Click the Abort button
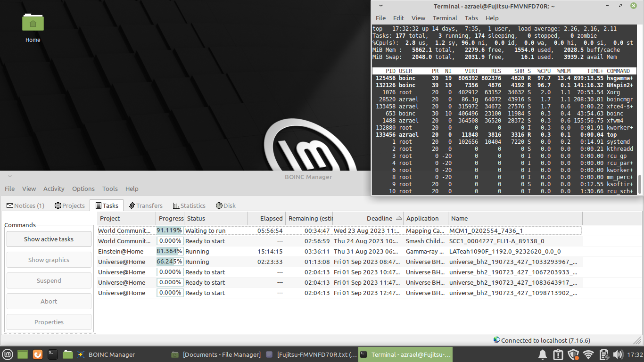 click(49, 301)
